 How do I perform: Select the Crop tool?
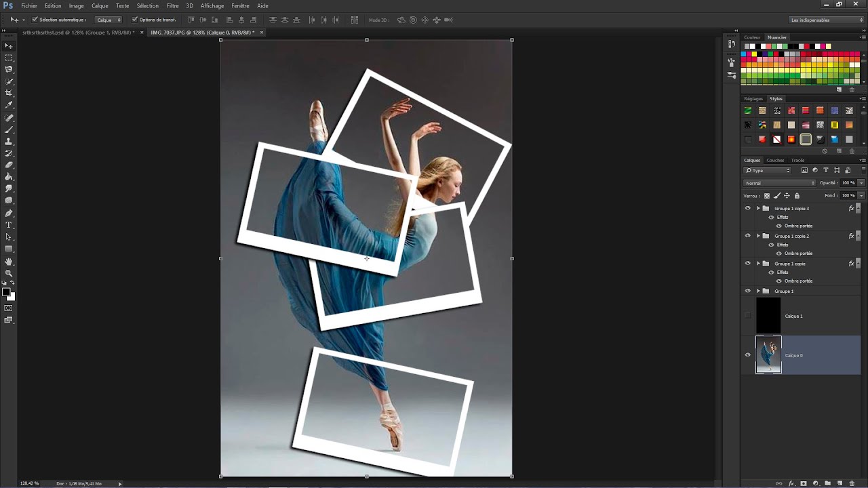coord(9,93)
